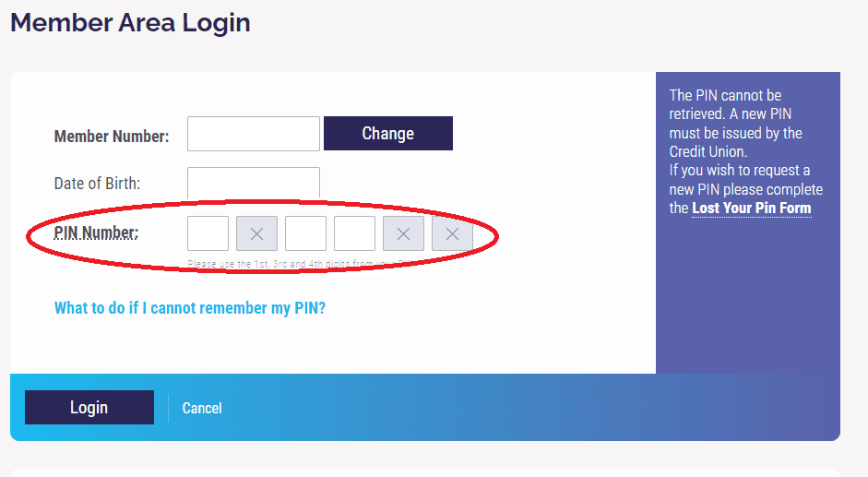
Task: Open the Lost Your Pin Form link
Action: (751, 209)
